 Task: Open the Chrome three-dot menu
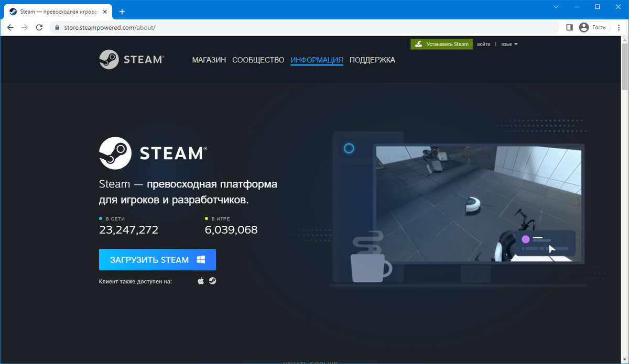point(619,27)
